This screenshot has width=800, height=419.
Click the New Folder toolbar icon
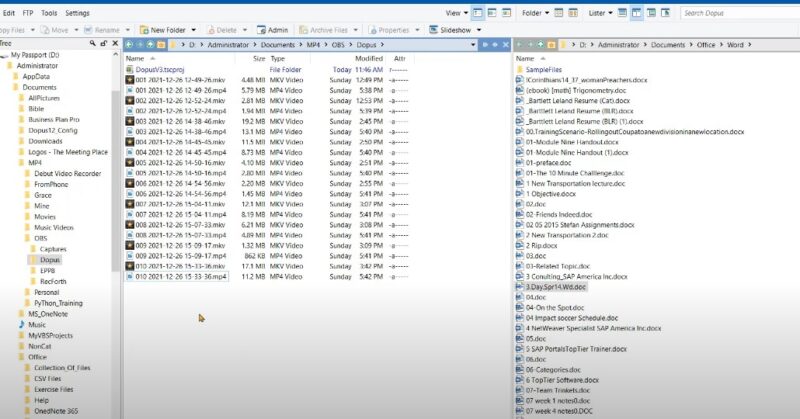pyautogui.click(x=144, y=30)
